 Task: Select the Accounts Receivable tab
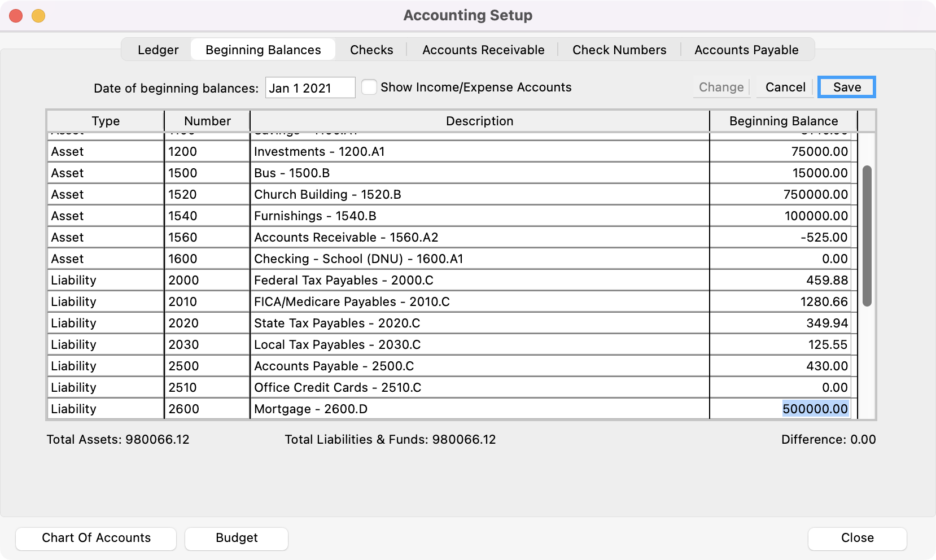(483, 50)
